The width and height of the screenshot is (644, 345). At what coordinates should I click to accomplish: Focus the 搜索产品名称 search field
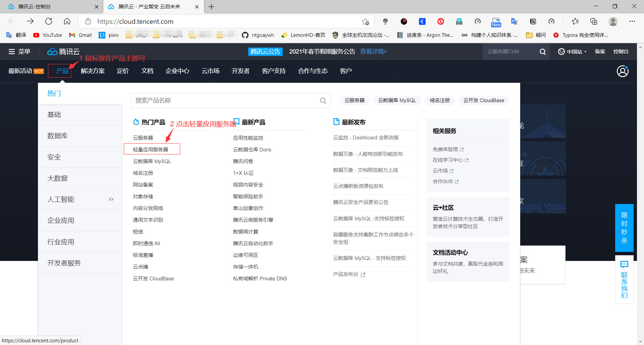point(231,100)
